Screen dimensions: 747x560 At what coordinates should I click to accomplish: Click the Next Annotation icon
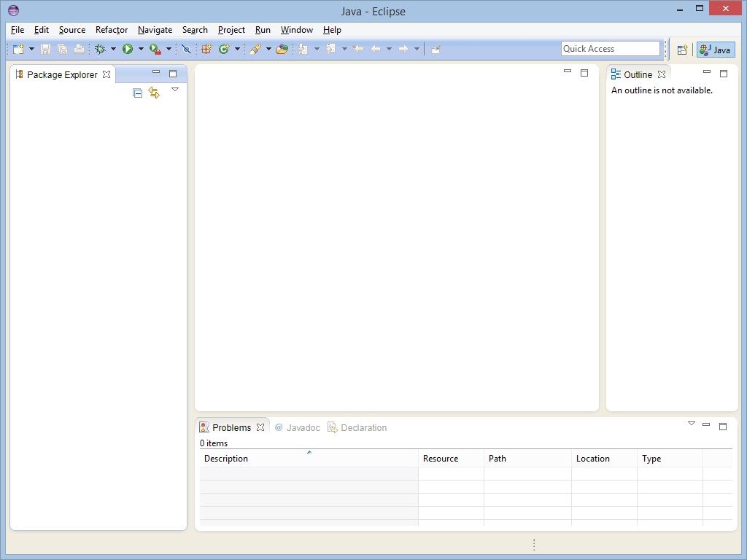(x=303, y=49)
